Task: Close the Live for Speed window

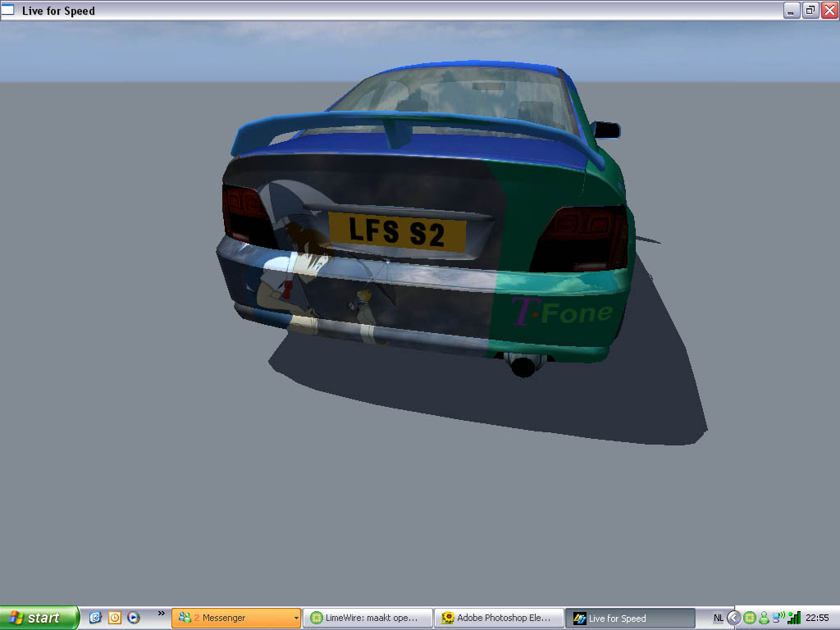Action: [x=829, y=10]
